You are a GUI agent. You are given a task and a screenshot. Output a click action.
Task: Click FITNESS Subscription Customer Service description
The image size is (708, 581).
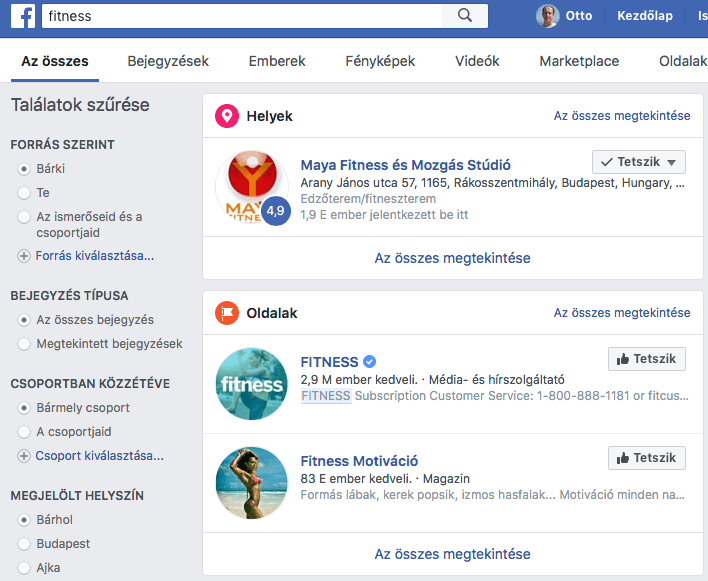pyautogui.click(x=494, y=396)
